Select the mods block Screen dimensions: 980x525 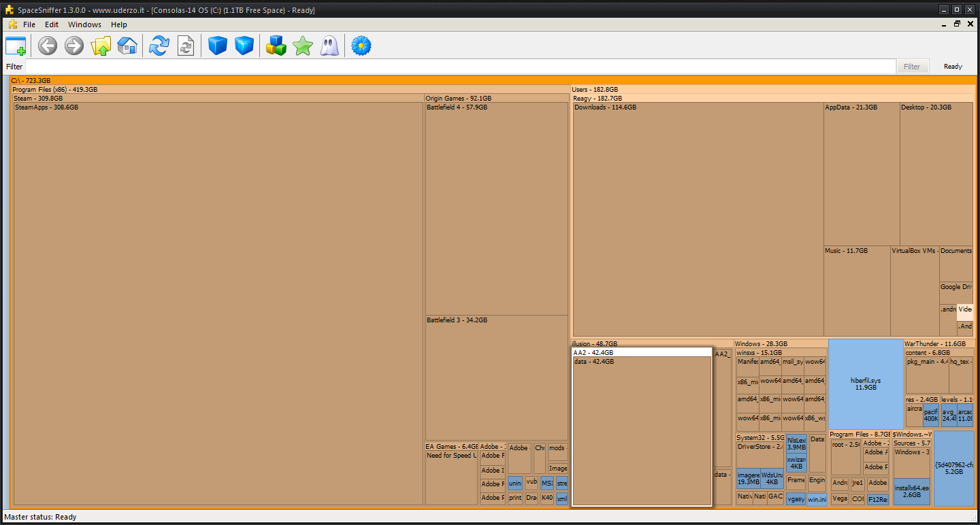point(557,452)
